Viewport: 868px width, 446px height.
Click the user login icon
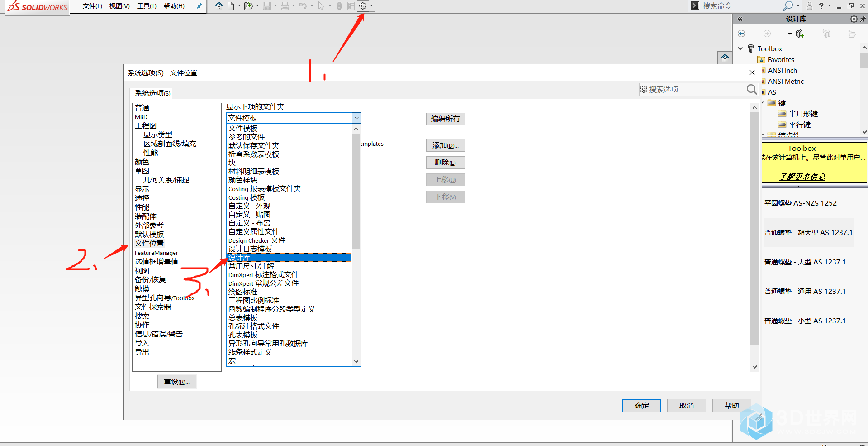point(810,5)
